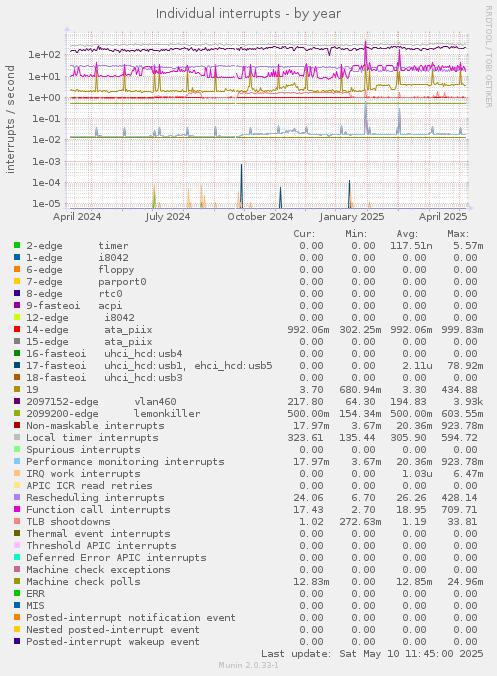The width and height of the screenshot is (497, 676).
Task: Click the January 2025 axis label
Action: tap(351, 216)
